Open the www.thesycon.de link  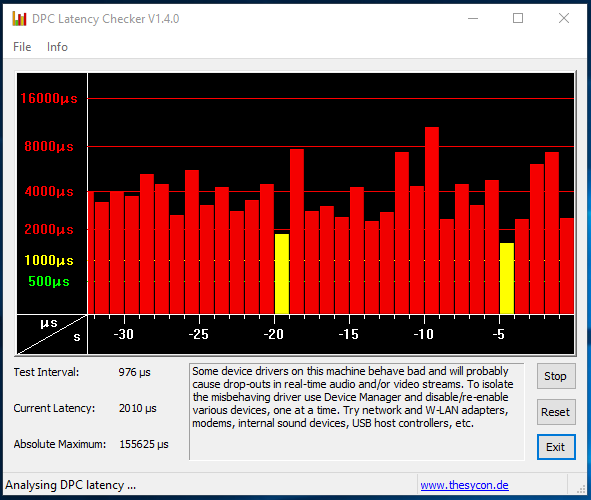pyautogui.click(x=464, y=485)
